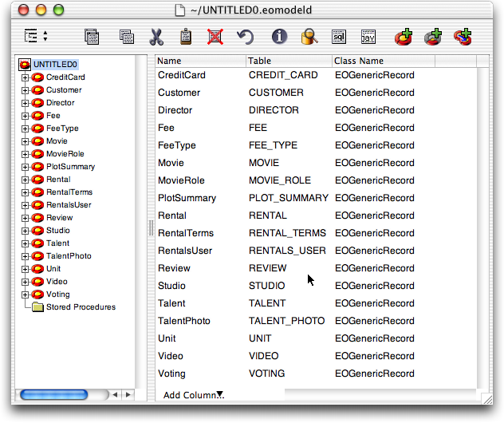Sort by the Class Name column header
Image resolution: width=504 pixels, height=423 pixels.
pyautogui.click(x=384, y=61)
